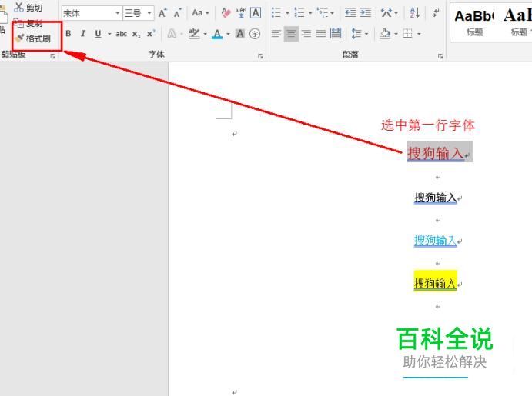This screenshot has height=396, width=532.
Task: Select the first AaBb 标题 style
Action: [x=474, y=22]
